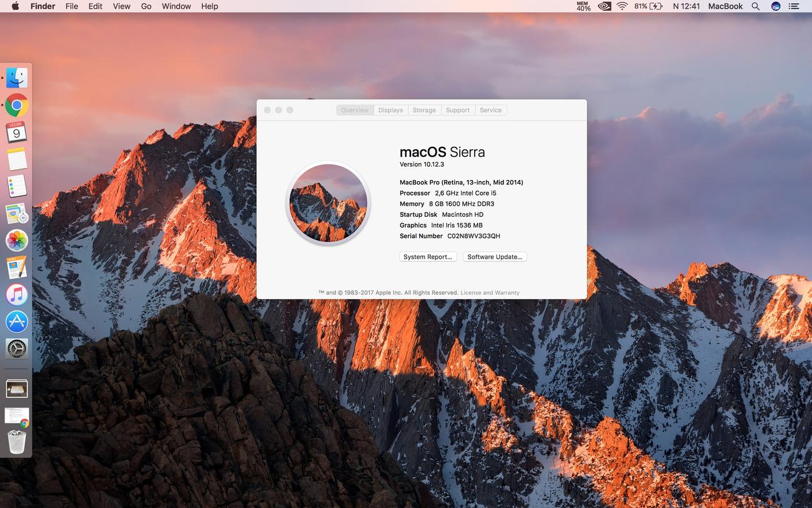Open the Window menu
The height and width of the screenshot is (508, 812).
[x=176, y=6]
